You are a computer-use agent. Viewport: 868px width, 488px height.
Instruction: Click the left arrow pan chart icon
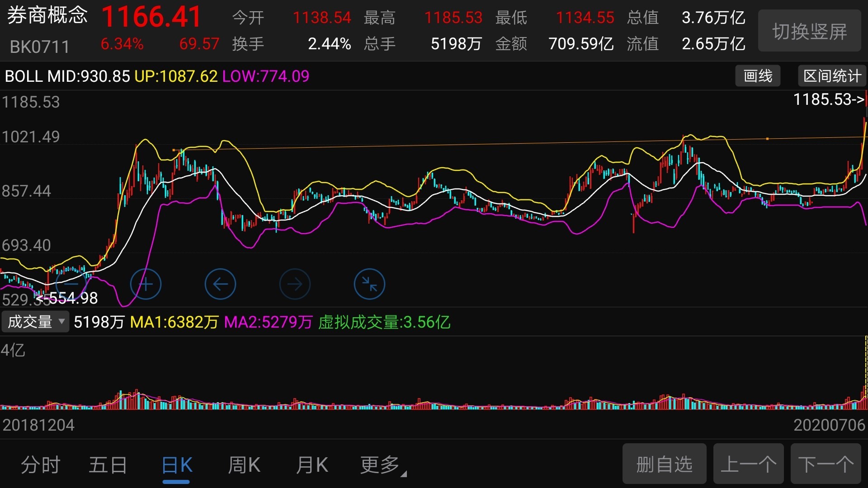coord(220,284)
